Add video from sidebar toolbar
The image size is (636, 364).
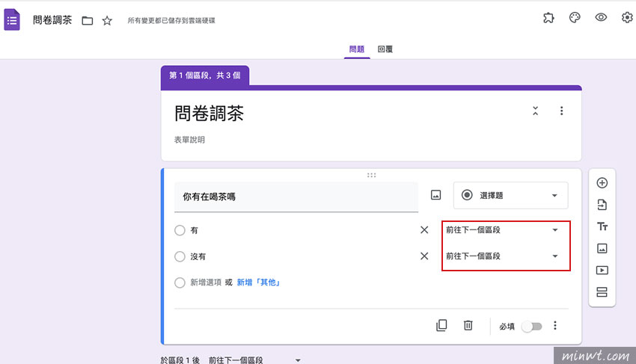(602, 270)
